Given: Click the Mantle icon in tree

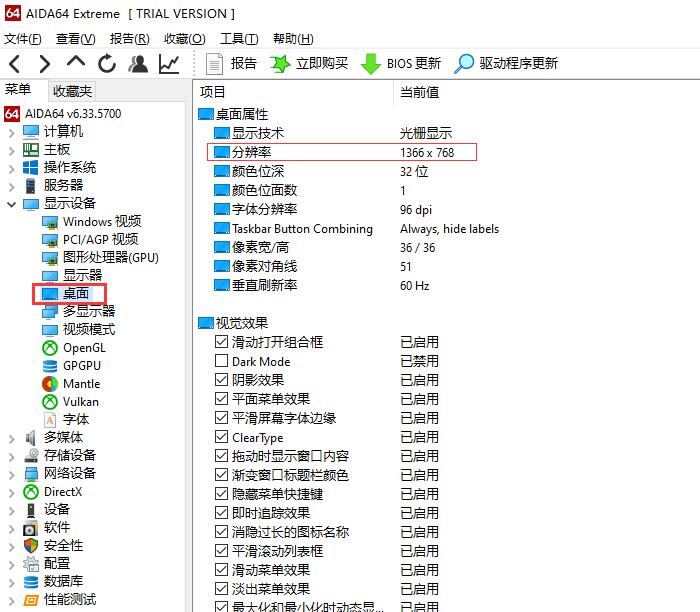Looking at the screenshot, I should 50,384.
